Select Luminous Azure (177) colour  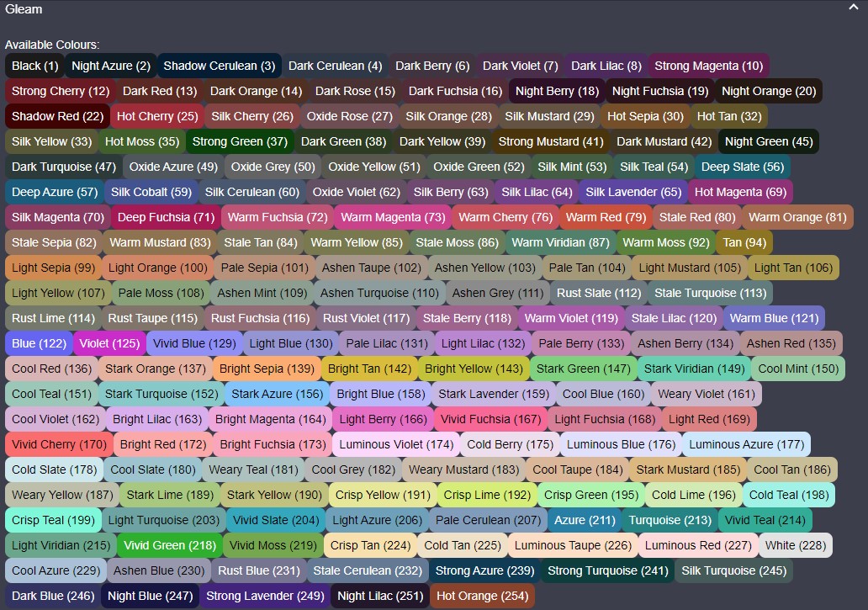coord(746,444)
